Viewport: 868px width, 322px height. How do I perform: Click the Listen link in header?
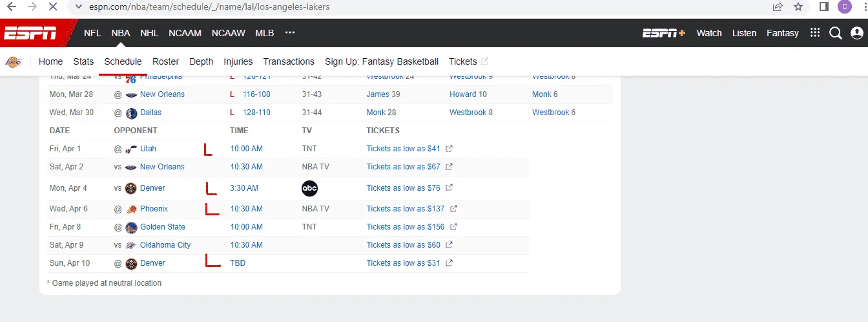tap(744, 33)
